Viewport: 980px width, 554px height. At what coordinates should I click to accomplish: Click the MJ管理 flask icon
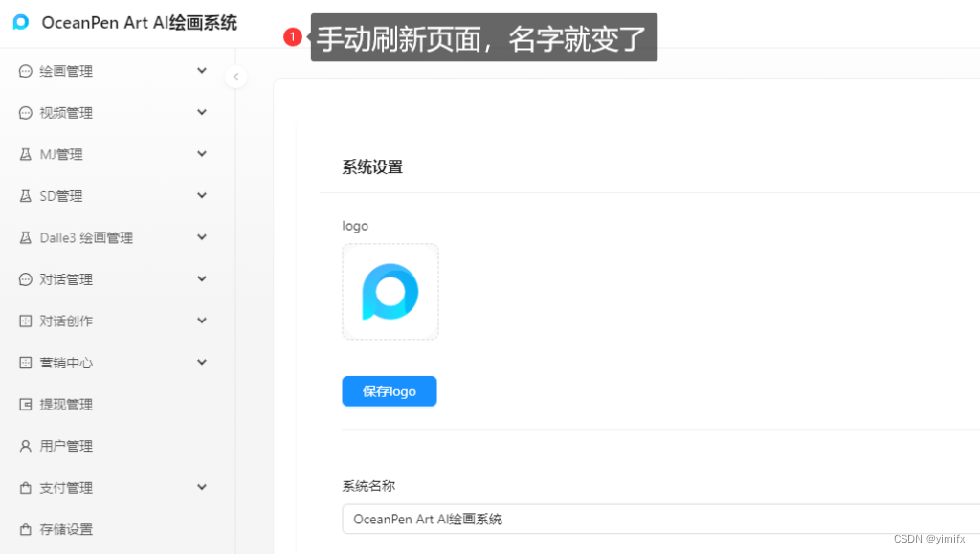coord(25,154)
